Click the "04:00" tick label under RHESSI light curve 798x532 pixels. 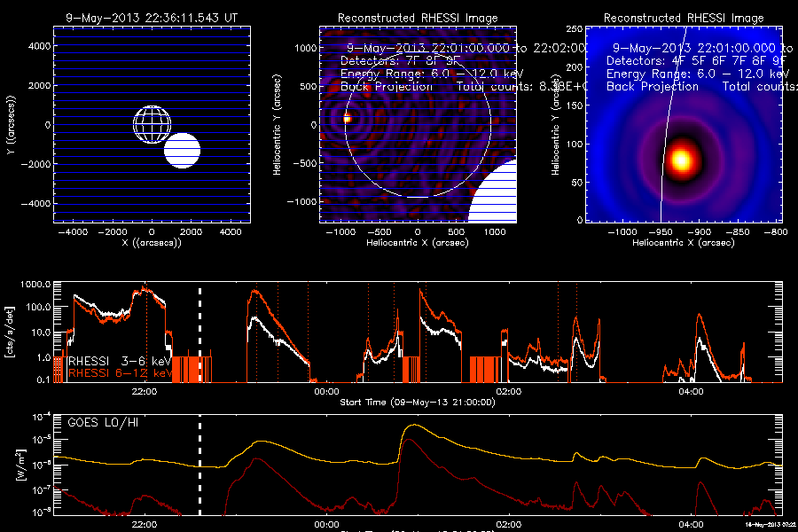(x=691, y=392)
